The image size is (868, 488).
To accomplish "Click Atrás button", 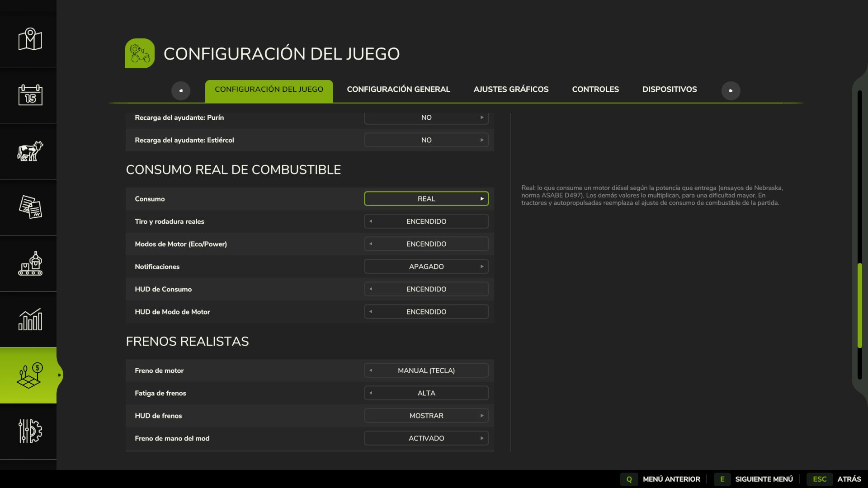I will click(x=849, y=479).
